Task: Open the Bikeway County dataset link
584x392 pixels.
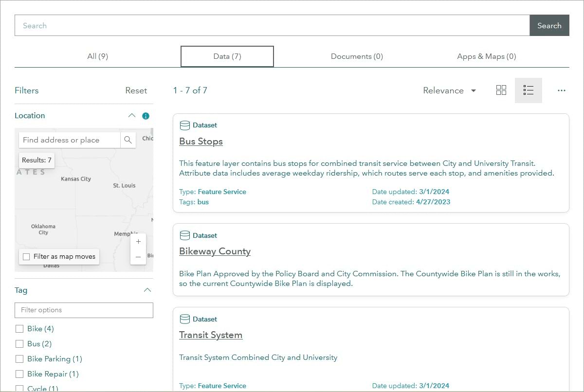Action: click(x=215, y=251)
